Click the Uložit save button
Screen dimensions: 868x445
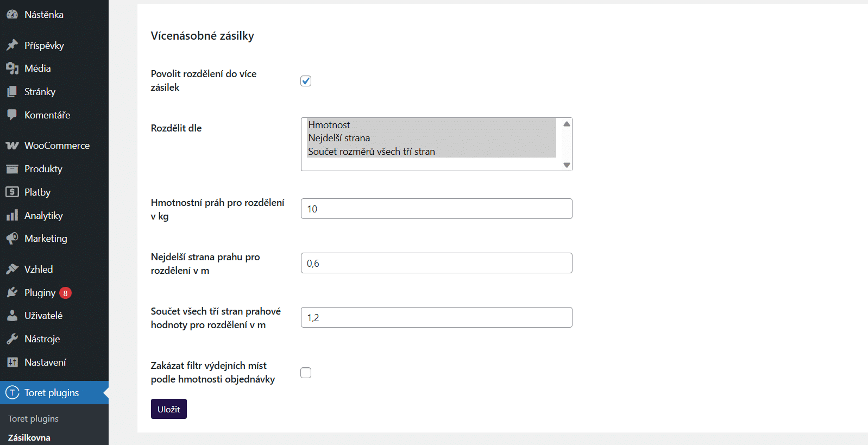point(168,409)
